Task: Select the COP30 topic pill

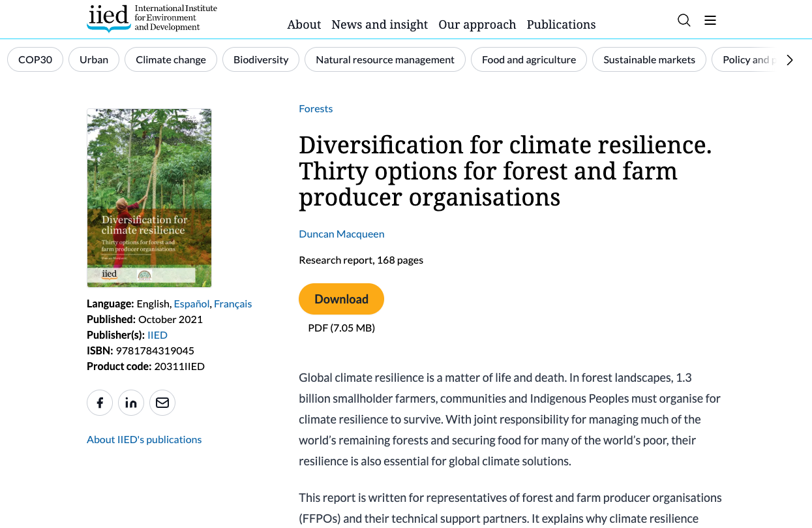Action: pos(35,59)
